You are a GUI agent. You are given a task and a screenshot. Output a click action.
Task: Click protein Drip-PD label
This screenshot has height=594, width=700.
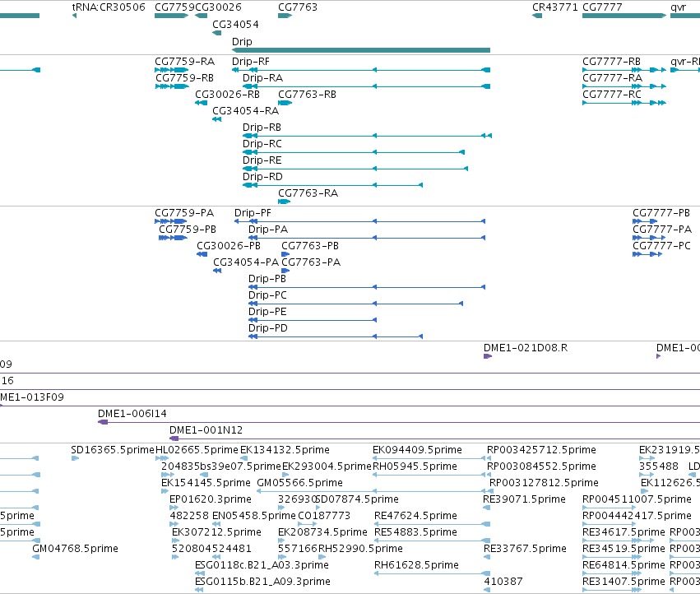pyautogui.click(x=268, y=327)
